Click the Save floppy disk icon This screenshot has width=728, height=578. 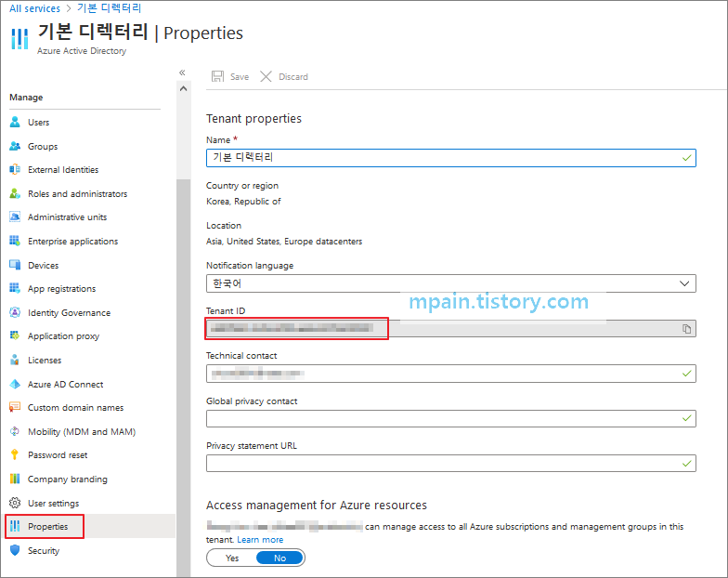click(x=217, y=76)
